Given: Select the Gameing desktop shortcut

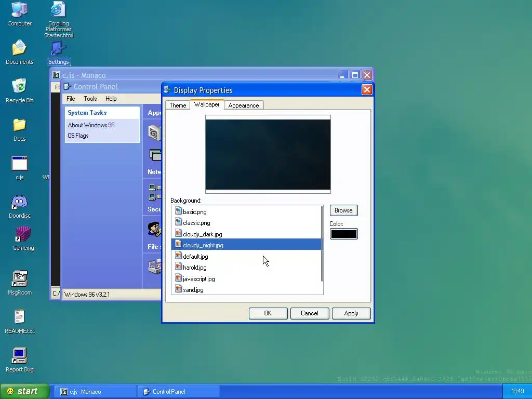Looking at the screenshot, I should click(x=23, y=238).
